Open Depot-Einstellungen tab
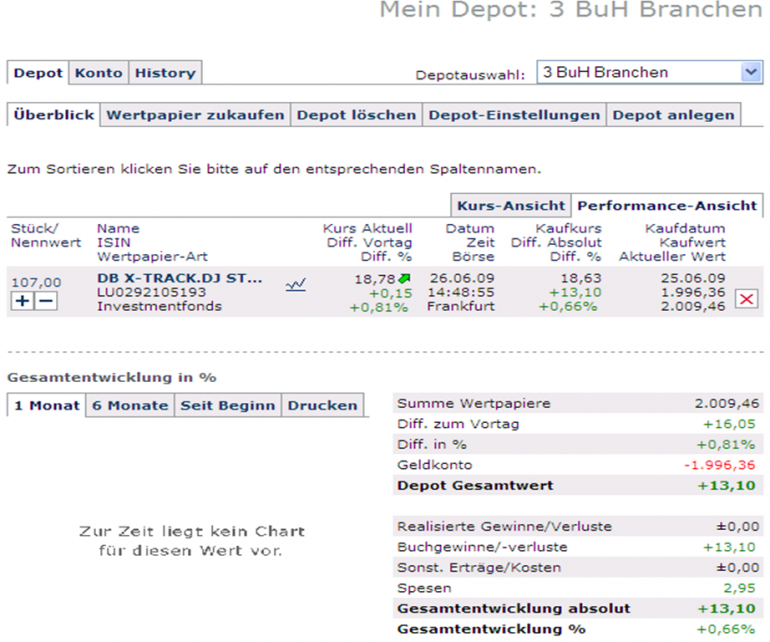Screen dimensions: 770x642 (x=514, y=115)
